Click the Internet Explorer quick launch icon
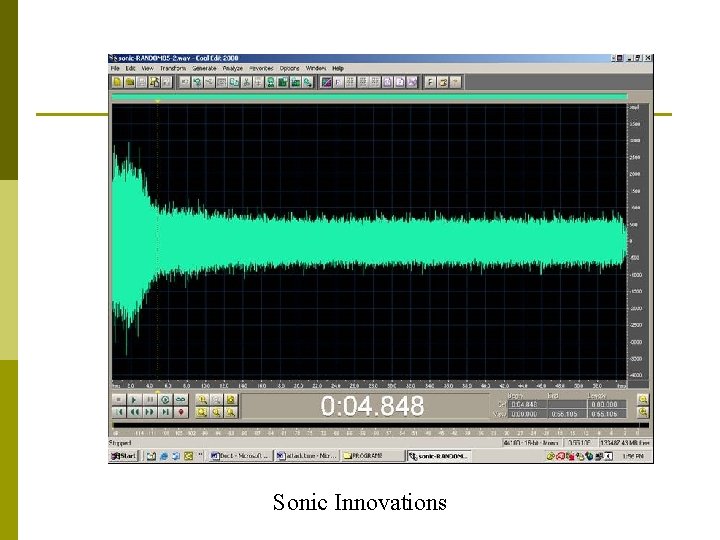720x540 pixels. (164, 456)
